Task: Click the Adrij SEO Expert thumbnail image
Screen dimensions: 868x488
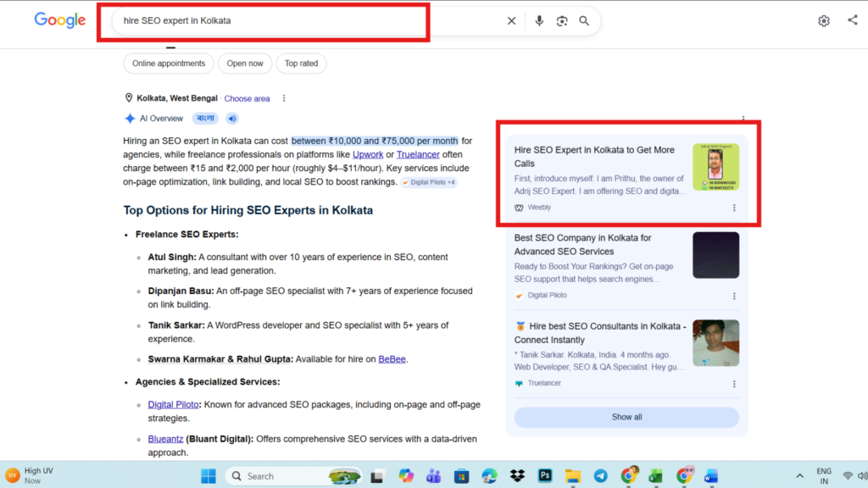Action: tap(715, 167)
